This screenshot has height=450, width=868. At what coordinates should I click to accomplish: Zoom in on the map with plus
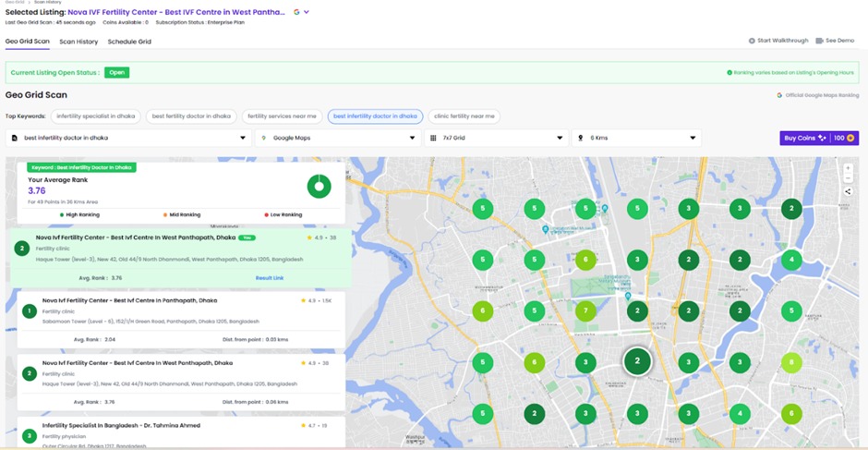[x=848, y=168]
